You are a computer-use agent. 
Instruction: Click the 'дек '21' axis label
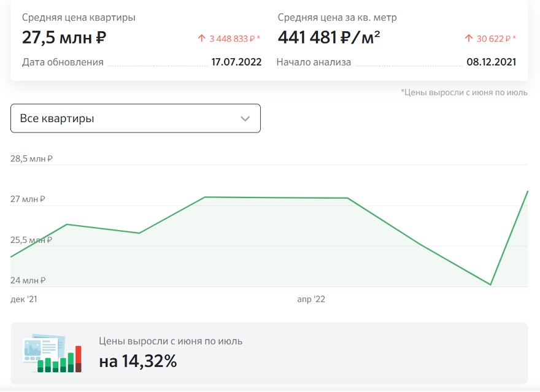pos(24,299)
